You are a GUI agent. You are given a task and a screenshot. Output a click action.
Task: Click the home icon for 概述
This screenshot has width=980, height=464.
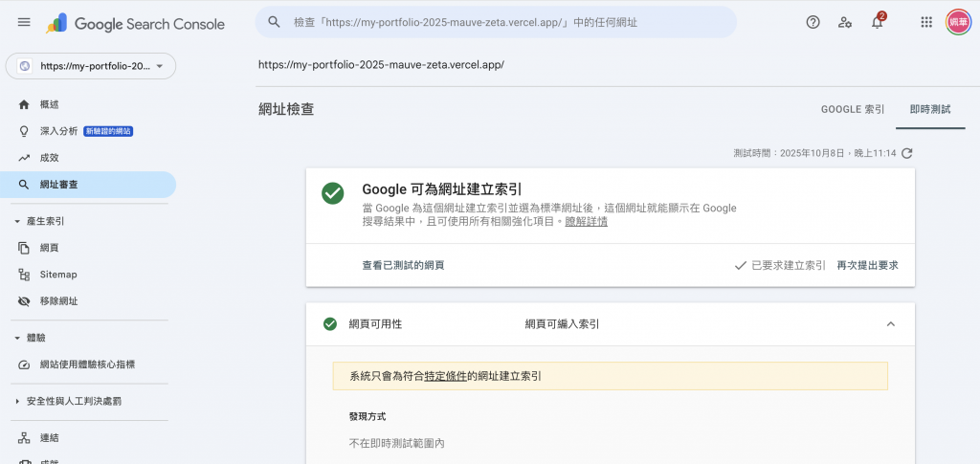click(24, 104)
